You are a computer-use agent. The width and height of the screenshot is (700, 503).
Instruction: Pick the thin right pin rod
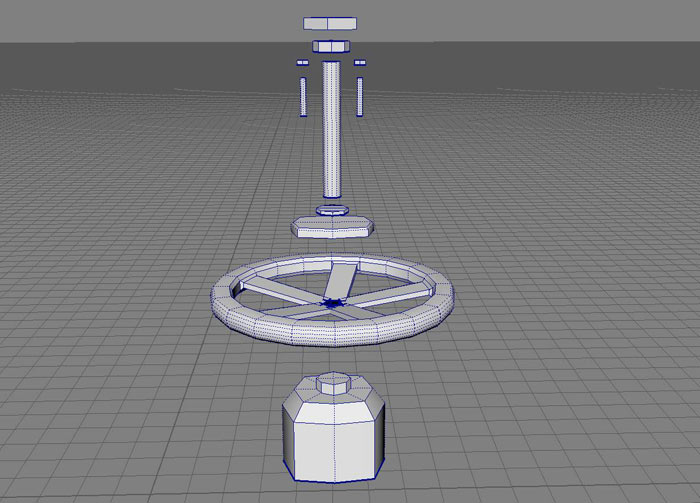point(359,95)
